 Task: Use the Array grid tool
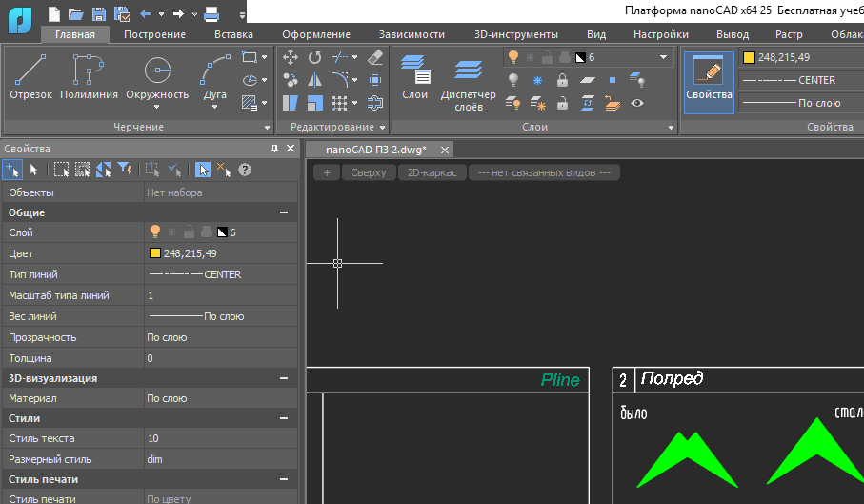point(339,103)
